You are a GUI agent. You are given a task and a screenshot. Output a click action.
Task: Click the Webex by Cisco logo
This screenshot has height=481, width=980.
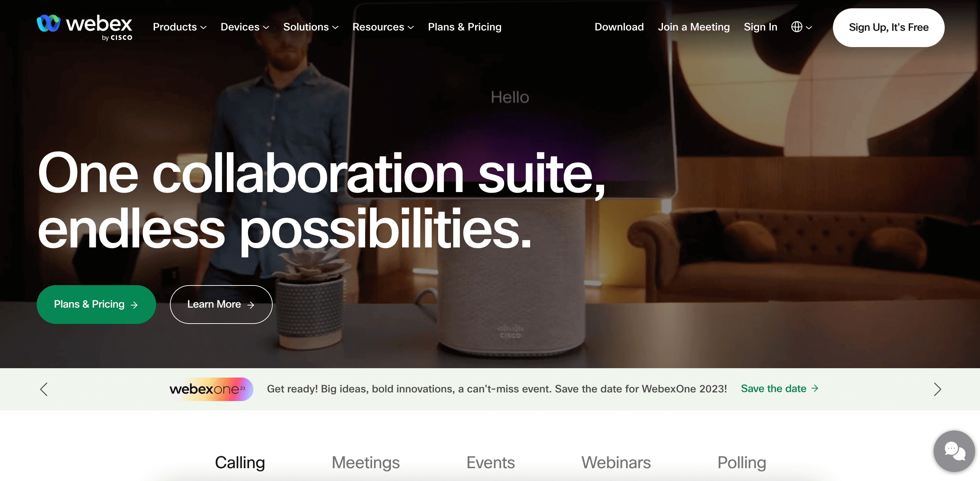click(x=84, y=27)
